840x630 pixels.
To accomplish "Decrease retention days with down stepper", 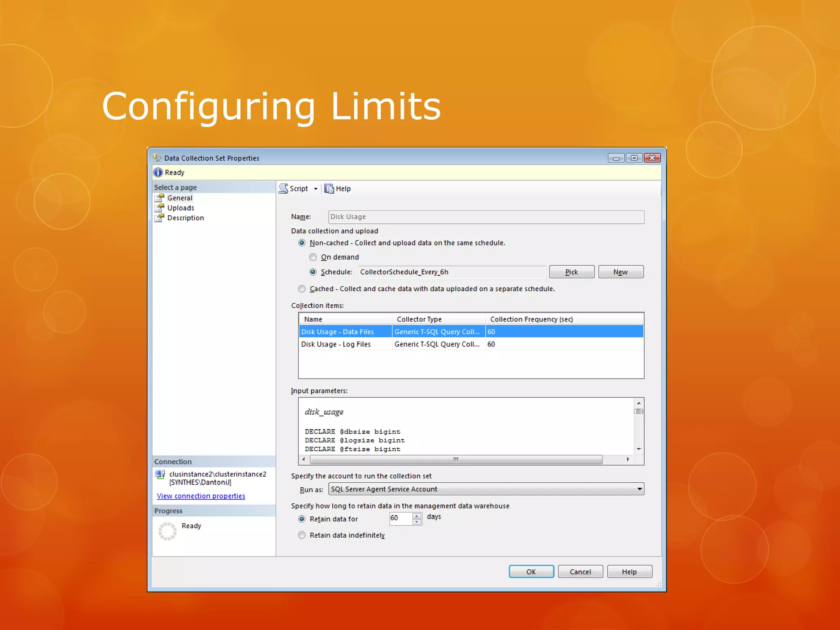I will coord(417,522).
